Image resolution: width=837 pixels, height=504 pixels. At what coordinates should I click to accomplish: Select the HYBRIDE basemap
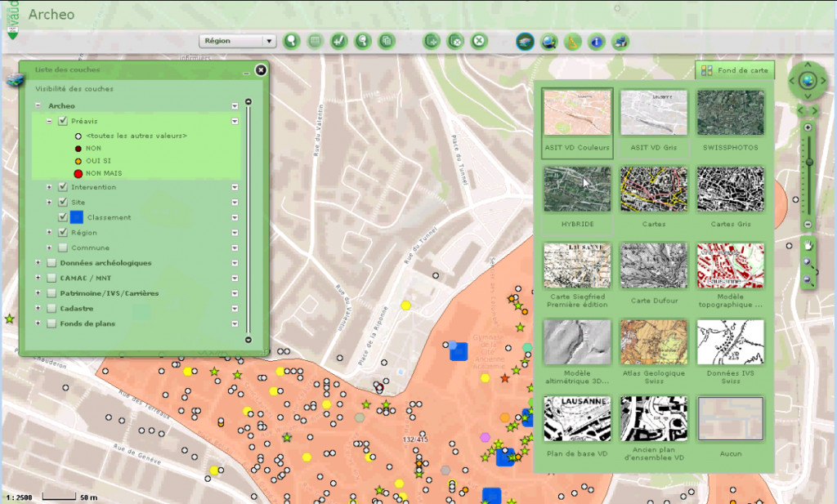tap(577, 199)
